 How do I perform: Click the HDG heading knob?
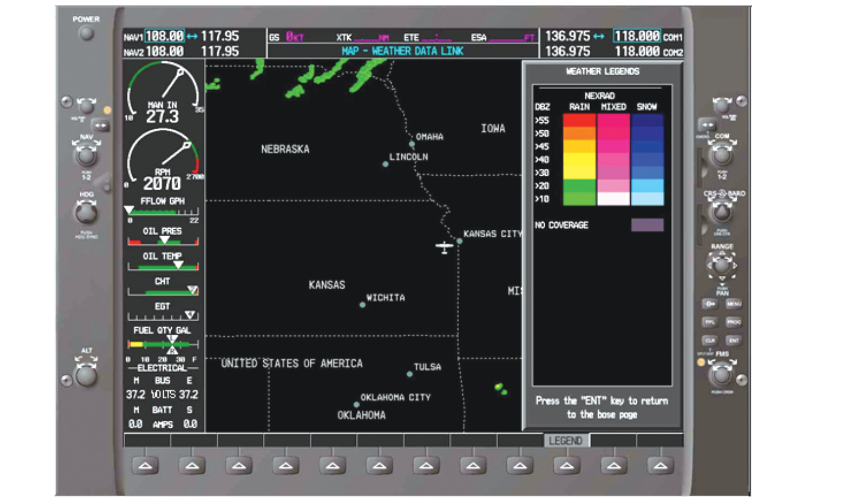pyautogui.click(x=86, y=213)
